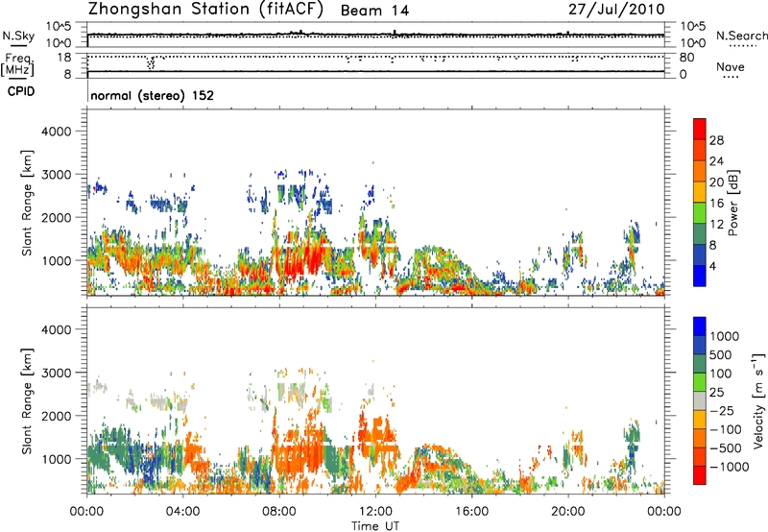Pick Velocity colorbar segment between 100 and 500
This screenshot has width=768, height=532.
click(x=700, y=364)
